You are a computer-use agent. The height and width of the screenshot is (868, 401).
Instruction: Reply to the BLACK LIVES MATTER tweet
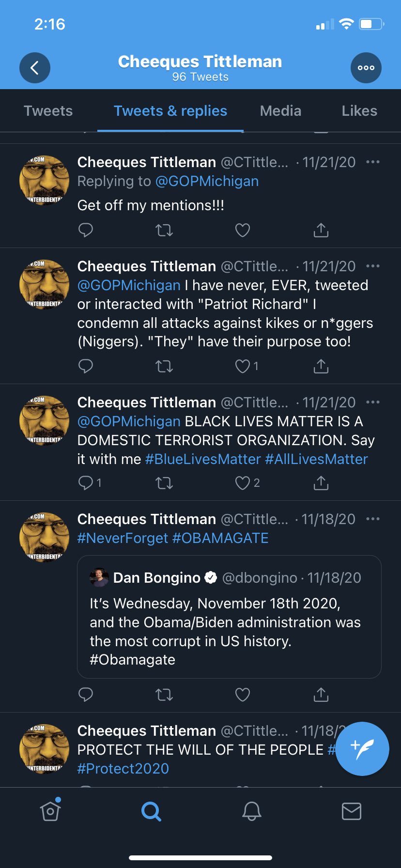86,483
